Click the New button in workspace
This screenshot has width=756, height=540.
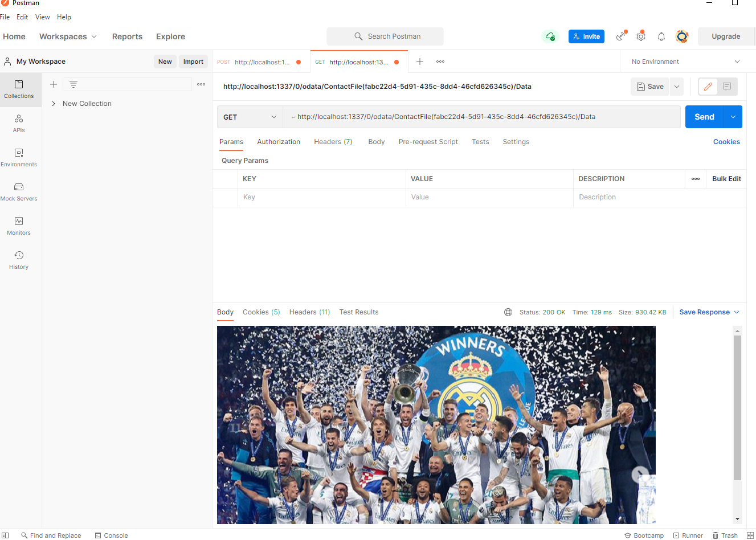165,62
